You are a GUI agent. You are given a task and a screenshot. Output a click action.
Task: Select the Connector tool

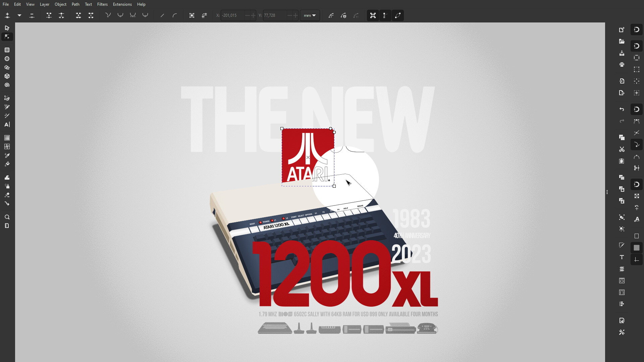coord(7,203)
